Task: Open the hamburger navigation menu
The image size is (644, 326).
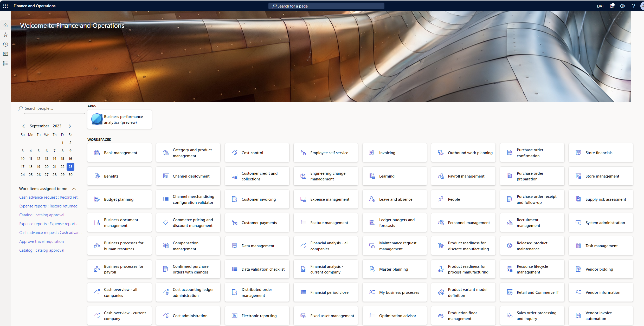Action: [x=5, y=16]
